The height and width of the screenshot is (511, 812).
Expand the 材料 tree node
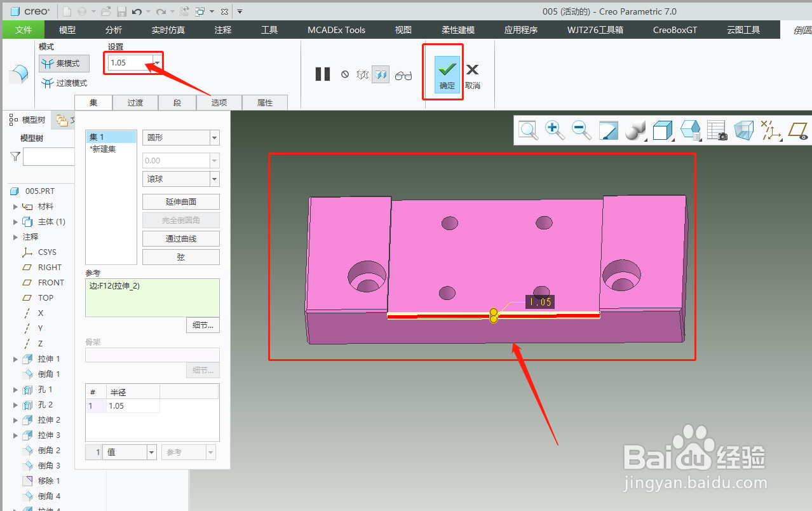pyautogui.click(x=15, y=207)
